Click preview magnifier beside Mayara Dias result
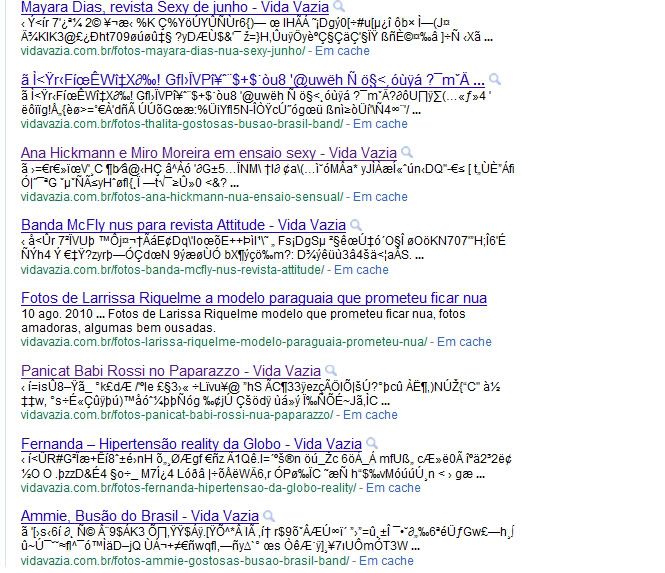The height and width of the screenshot is (573, 665). click(339, 6)
